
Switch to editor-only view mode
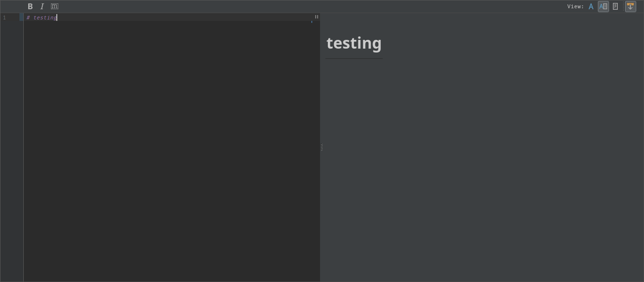tap(591, 6)
